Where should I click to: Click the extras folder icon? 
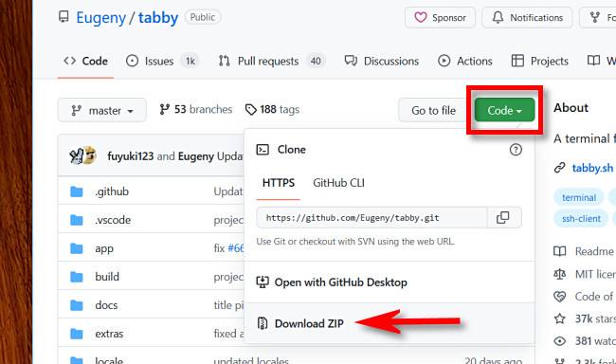[76, 334]
